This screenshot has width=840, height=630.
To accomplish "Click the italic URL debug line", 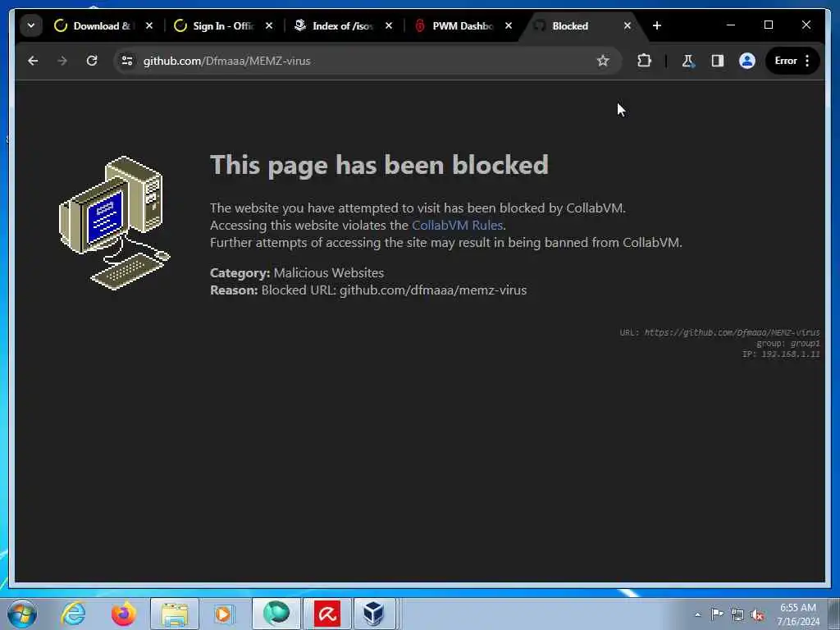I will (x=719, y=333).
